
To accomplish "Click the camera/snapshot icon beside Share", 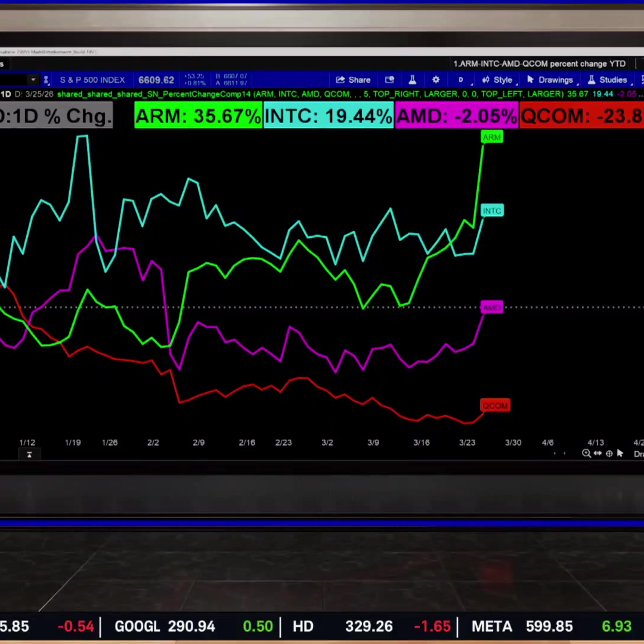I will [x=389, y=80].
